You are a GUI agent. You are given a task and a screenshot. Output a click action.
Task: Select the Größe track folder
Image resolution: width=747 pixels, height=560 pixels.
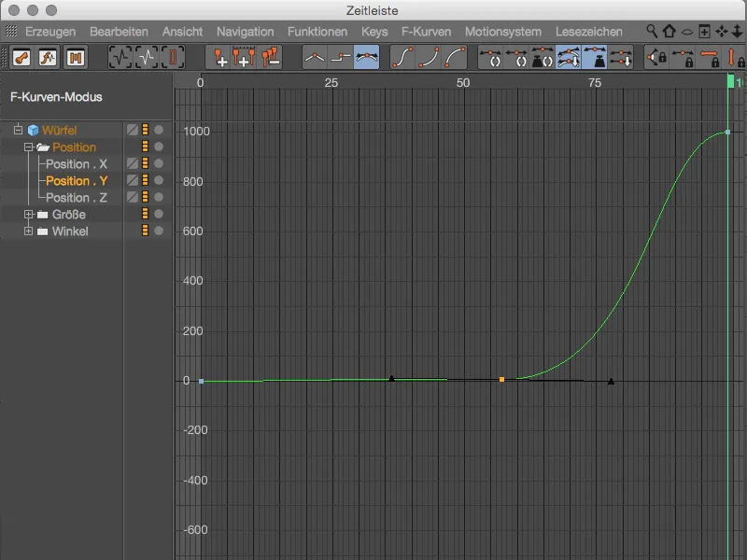(x=68, y=215)
